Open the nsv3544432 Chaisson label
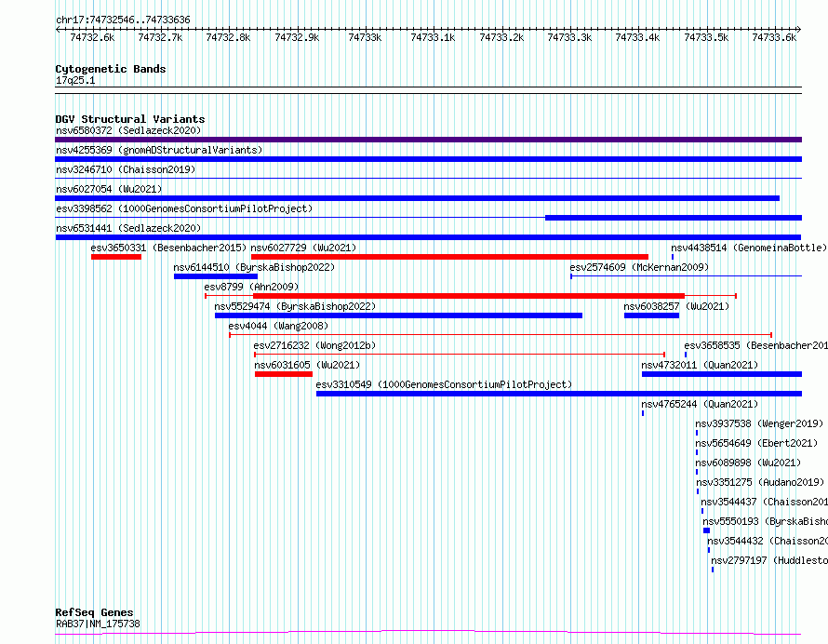This screenshot has width=828, height=644. [x=768, y=541]
